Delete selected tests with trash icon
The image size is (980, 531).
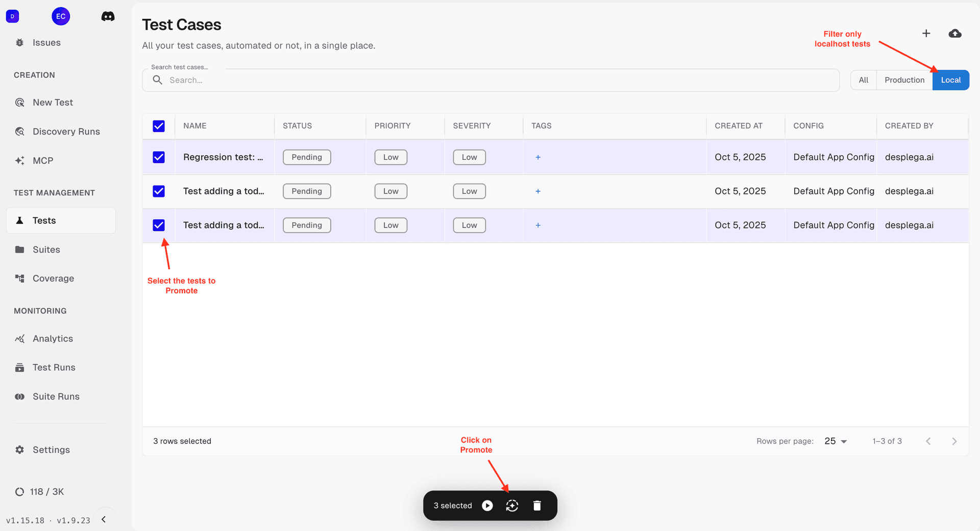pos(537,505)
